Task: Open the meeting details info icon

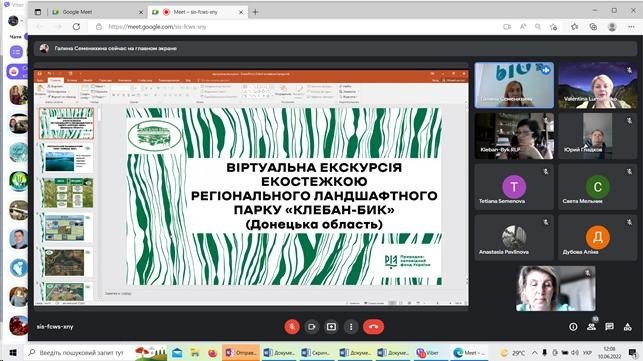Action: click(x=573, y=327)
